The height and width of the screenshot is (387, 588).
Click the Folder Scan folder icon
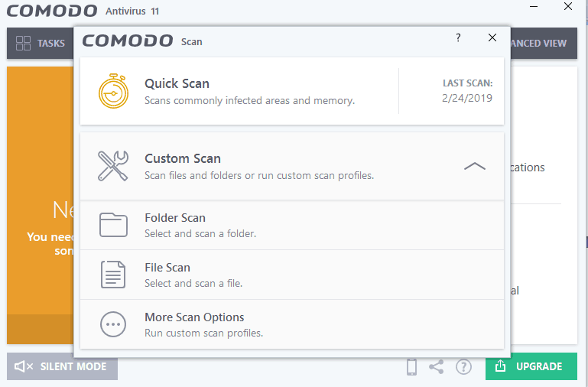113,225
